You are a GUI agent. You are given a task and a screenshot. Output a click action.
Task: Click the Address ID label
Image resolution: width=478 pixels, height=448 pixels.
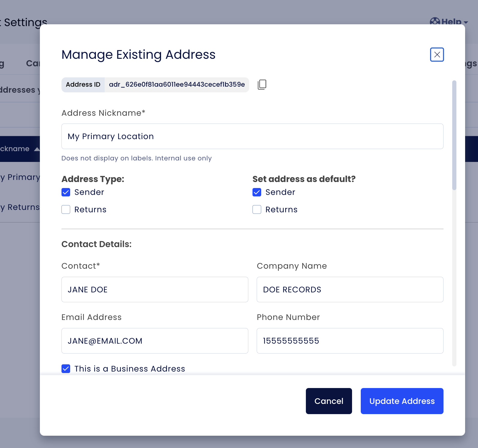[83, 85]
